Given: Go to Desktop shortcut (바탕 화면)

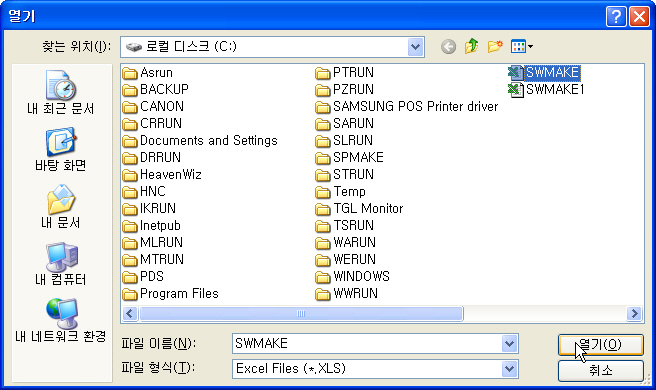Looking at the screenshot, I should point(61,150).
